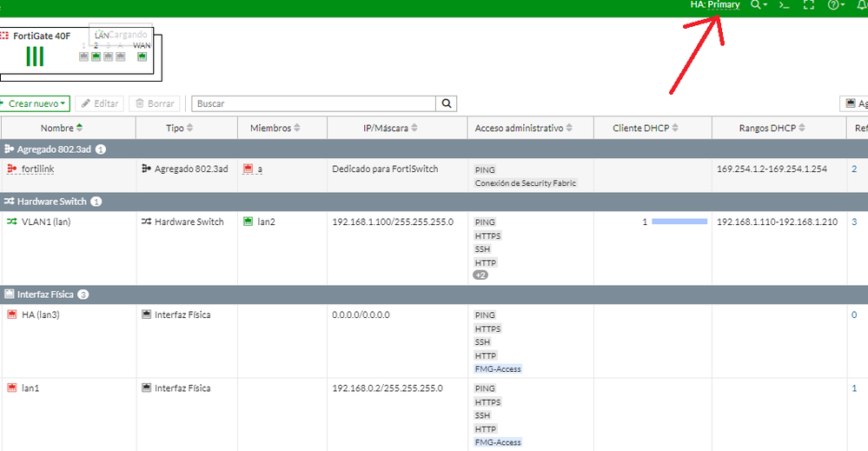Image resolution: width=868 pixels, height=451 pixels.
Task: Click the Borrar button
Action: [x=155, y=103]
